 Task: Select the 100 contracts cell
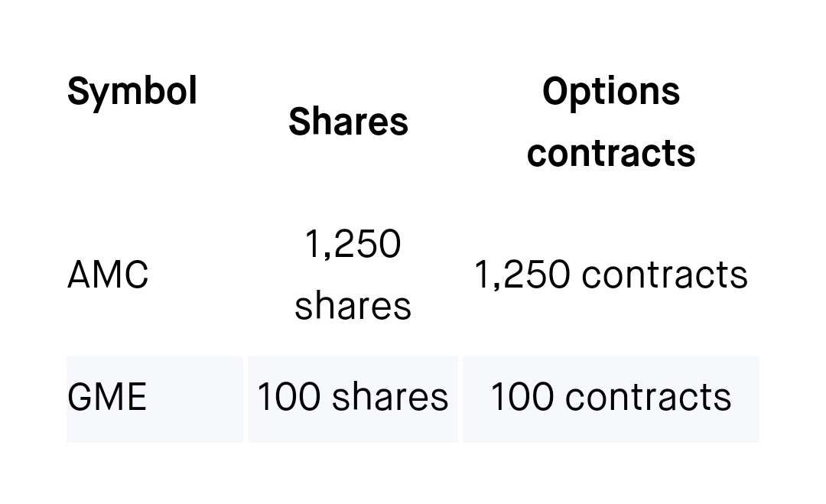[611, 399]
